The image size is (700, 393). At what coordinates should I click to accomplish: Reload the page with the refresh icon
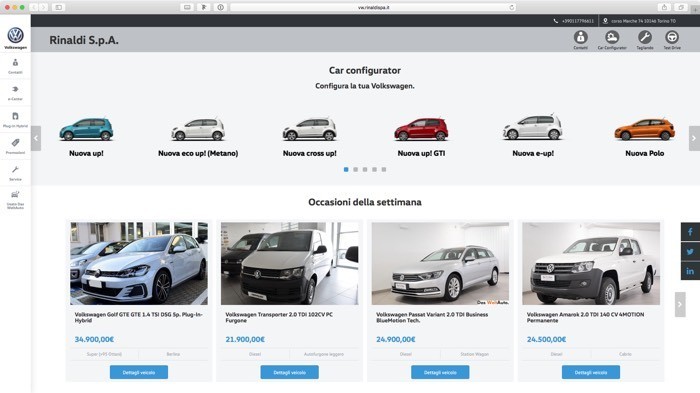pyautogui.click(x=512, y=7)
